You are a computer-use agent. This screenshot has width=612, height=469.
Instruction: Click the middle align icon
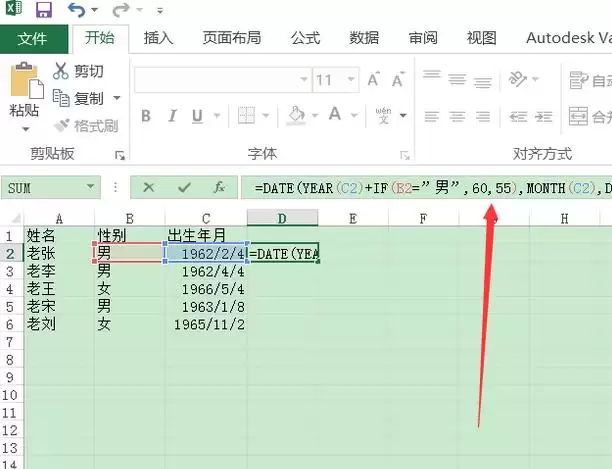tap(457, 79)
